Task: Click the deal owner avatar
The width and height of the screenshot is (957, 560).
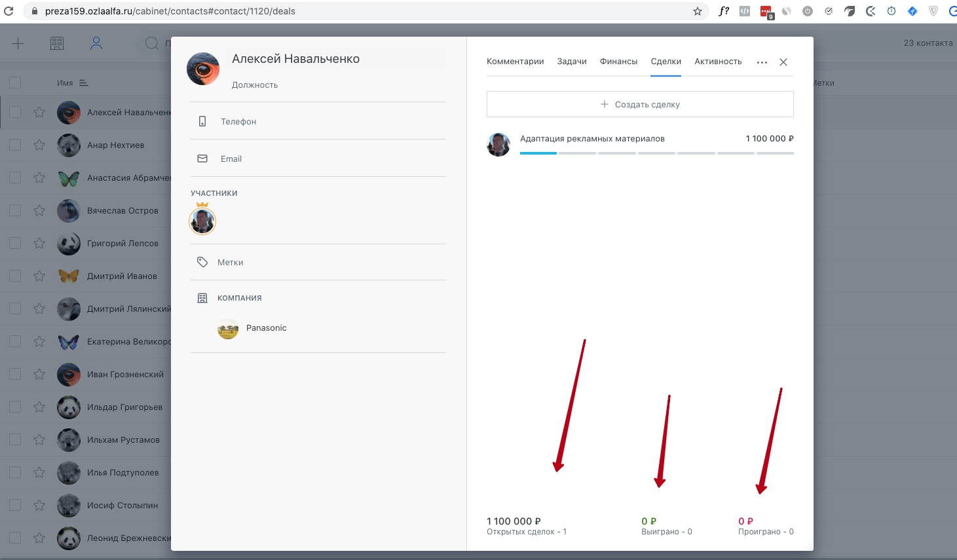Action: (x=498, y=145)
